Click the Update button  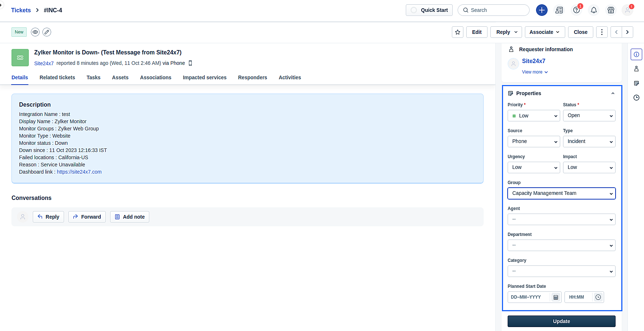click(561, 321)
